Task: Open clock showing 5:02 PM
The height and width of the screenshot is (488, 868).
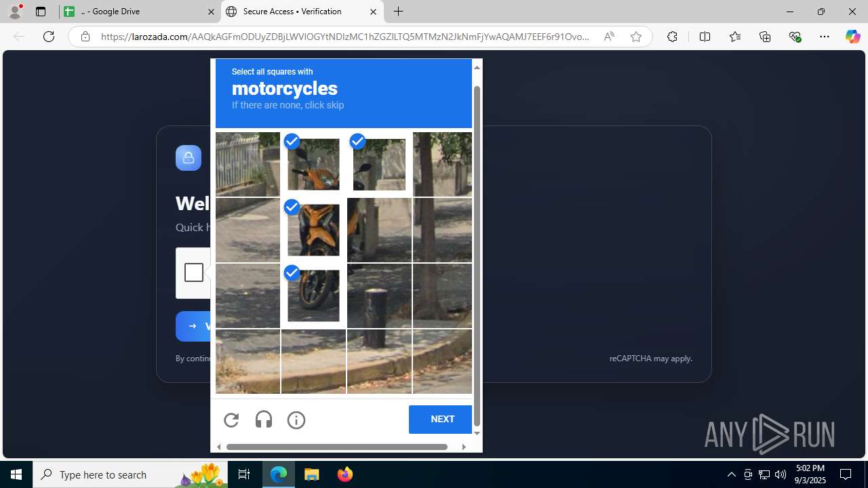Action: point(810,474)
